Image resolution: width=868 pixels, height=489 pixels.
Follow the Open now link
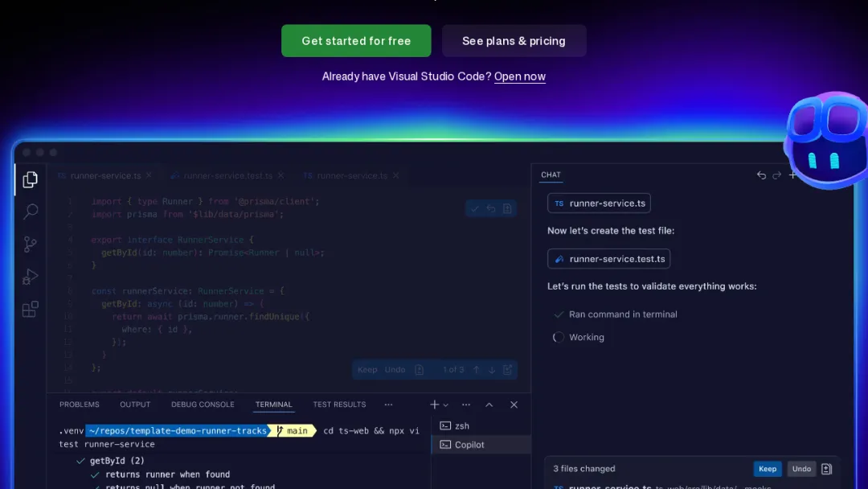pyautogui.click(x=520, y=77)
